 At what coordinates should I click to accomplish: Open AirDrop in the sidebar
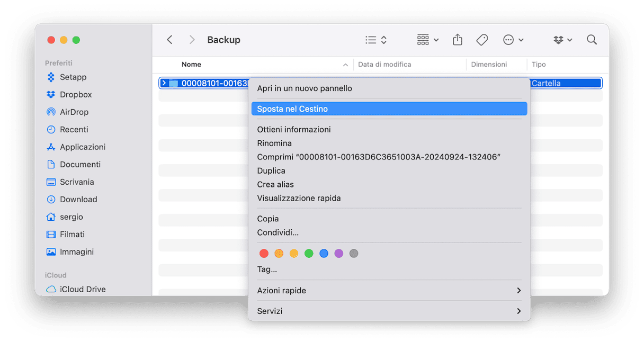[74, 112]
